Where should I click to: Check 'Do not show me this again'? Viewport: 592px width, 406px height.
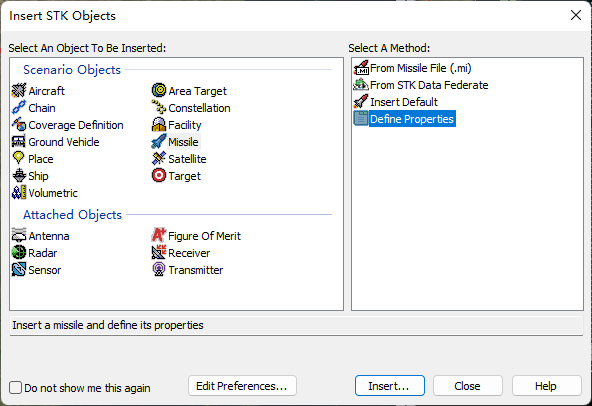pyautogui.click(x=15, y=387)
